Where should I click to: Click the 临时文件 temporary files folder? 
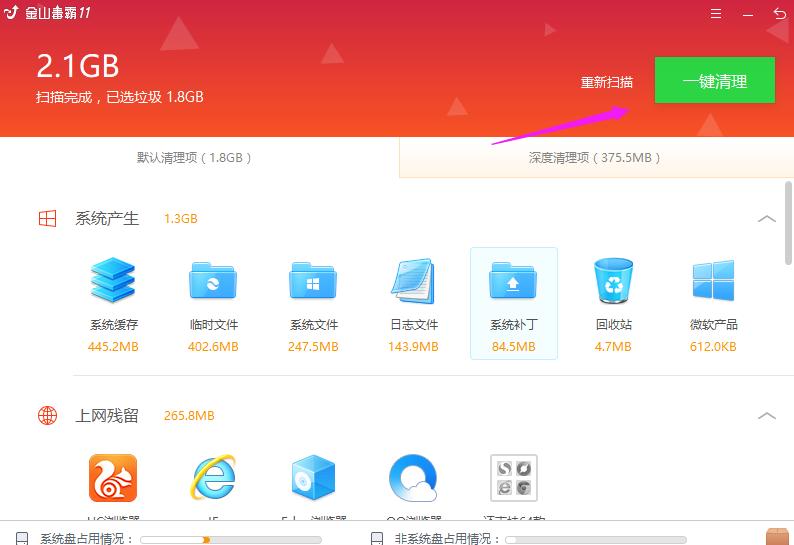213,281
